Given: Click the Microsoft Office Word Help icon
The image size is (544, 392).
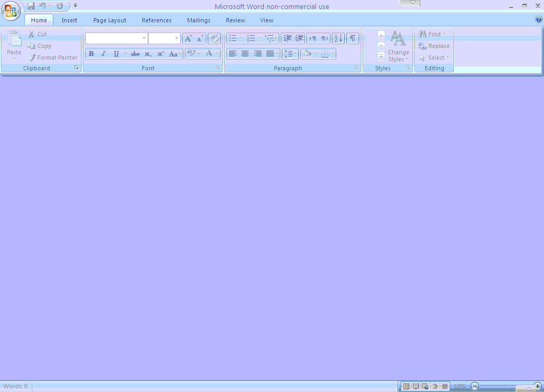Looking at the screenshot, I should (539, 19).
